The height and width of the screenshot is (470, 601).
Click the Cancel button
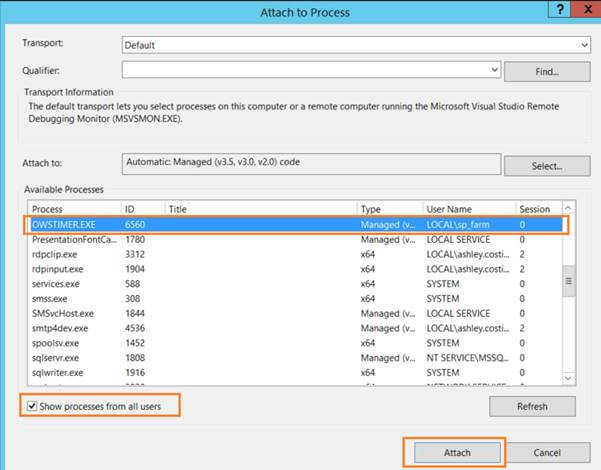tap(547, 453)
